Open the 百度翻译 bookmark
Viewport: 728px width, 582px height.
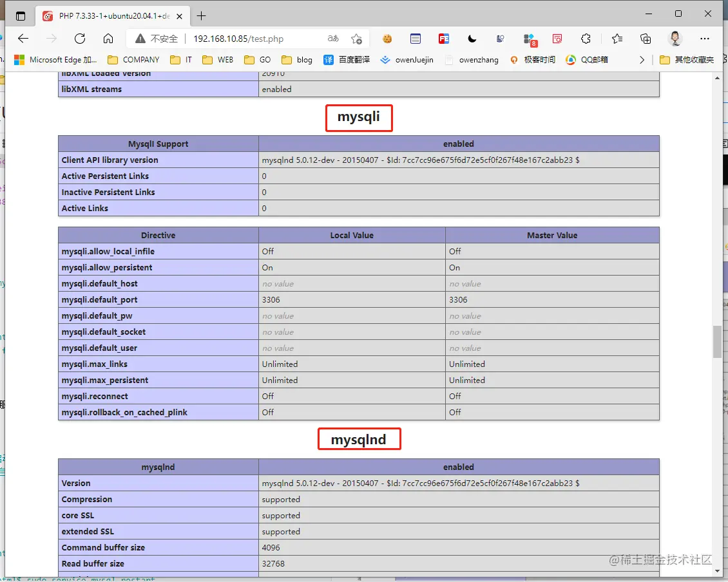pos(347,60)
